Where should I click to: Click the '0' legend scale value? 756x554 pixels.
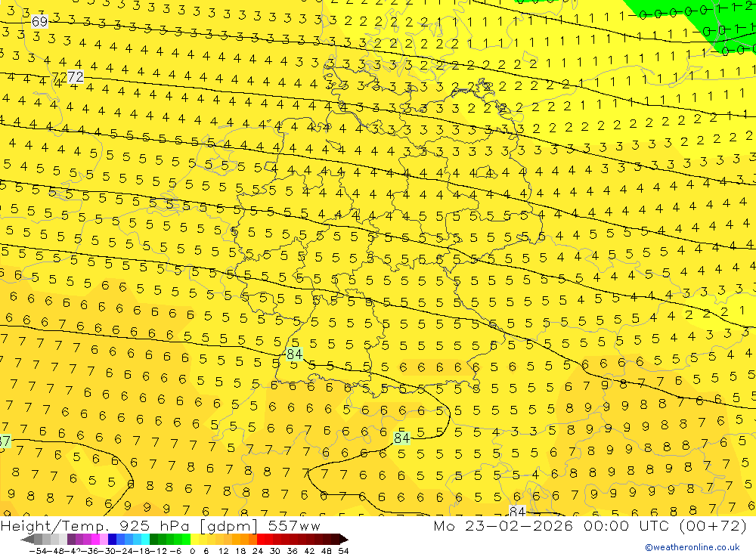pyautogui.click(x=192, y=551)
